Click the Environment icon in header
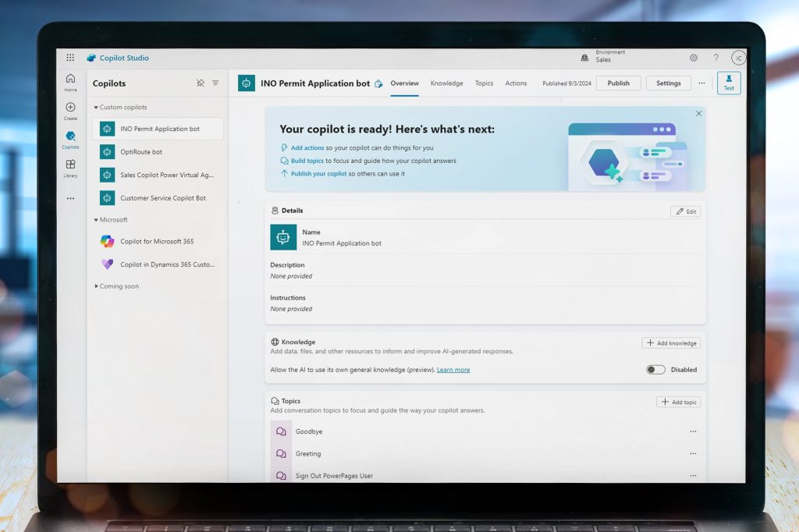This screenshot has height=532, width=799. point(584,58)
